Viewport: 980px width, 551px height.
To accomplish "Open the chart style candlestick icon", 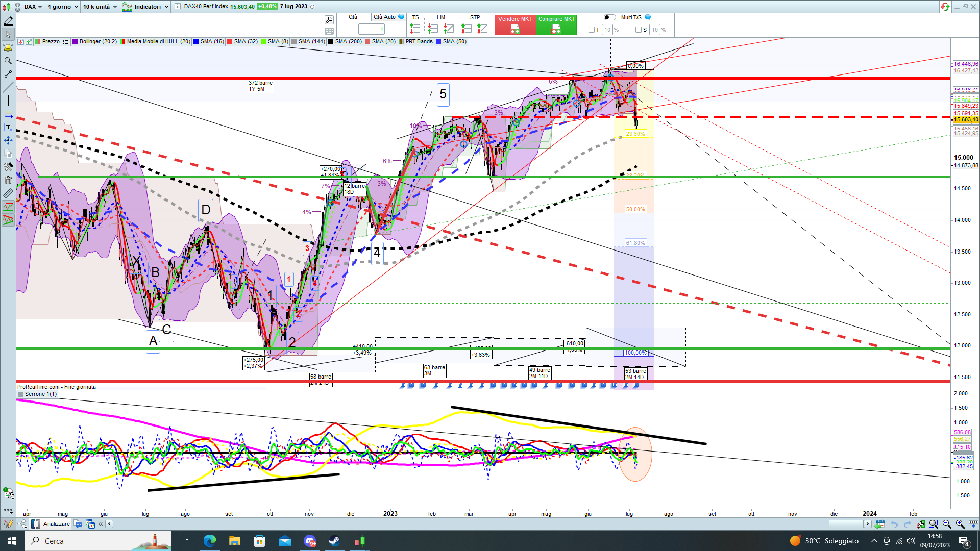I will 6,7.
